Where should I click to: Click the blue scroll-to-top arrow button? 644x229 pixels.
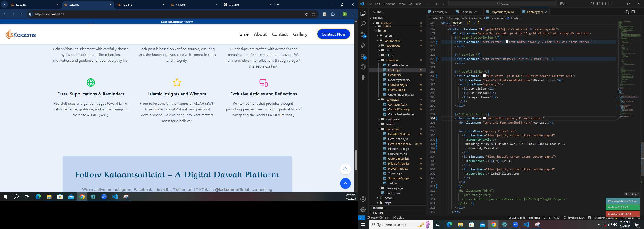pos(345,184)
